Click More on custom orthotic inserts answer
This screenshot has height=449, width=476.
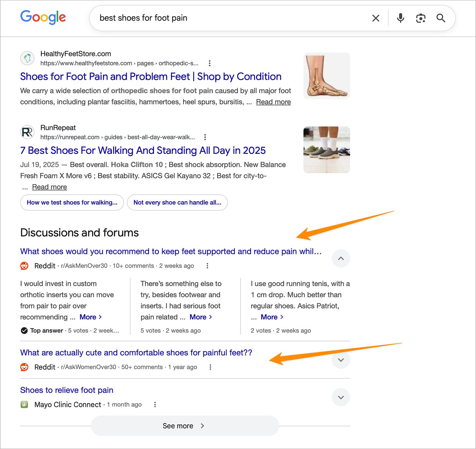[x=91, y=317]
